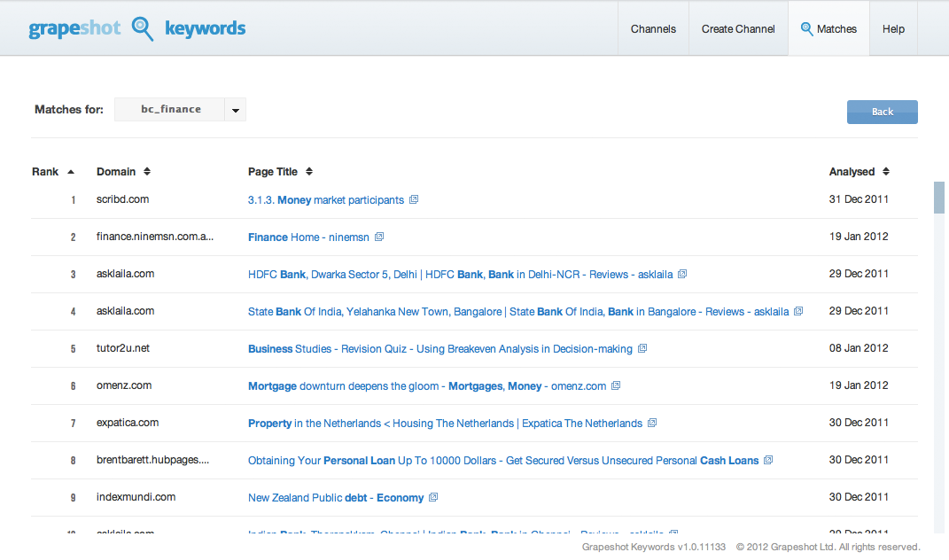Open scribd.com Money market page via external-link icon
Image resolution: width=949 pixels, height=560 pixels.
413,199
